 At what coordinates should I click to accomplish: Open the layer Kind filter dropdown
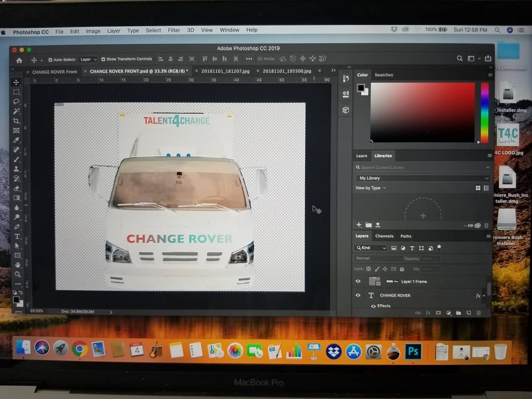pos(370,248)
